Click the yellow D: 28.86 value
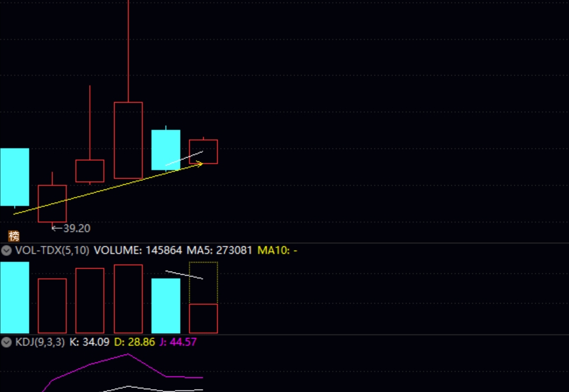 [135, 342]
